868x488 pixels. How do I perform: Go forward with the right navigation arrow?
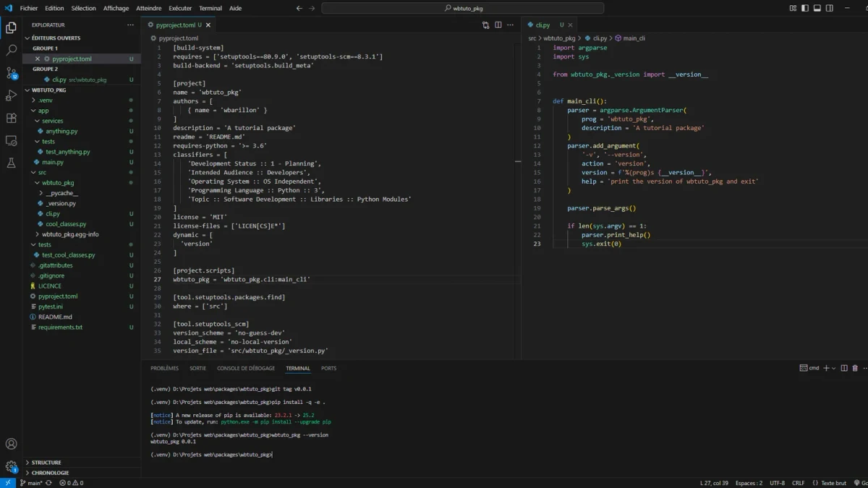click(313, 8)
